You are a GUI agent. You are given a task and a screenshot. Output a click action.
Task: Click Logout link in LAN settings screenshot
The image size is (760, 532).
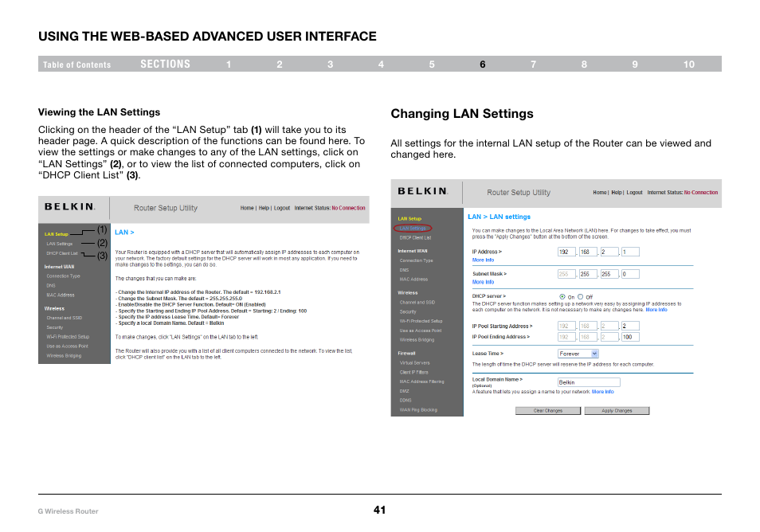coord(634,193)
